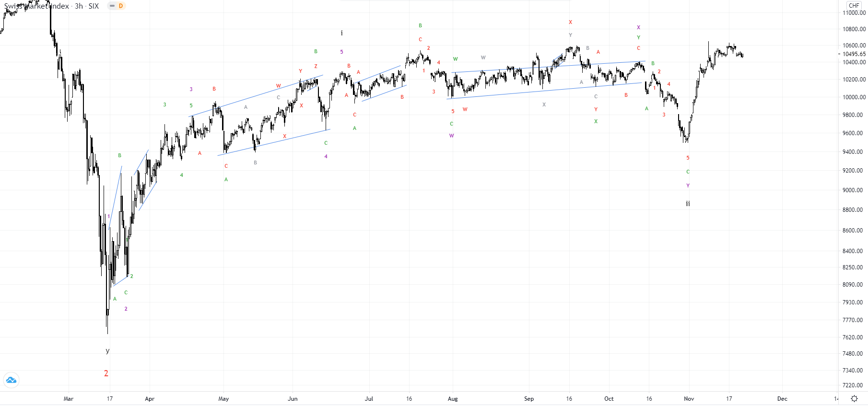
Task: Select the purple 4 label in June
Action: [x=326, y=156]
